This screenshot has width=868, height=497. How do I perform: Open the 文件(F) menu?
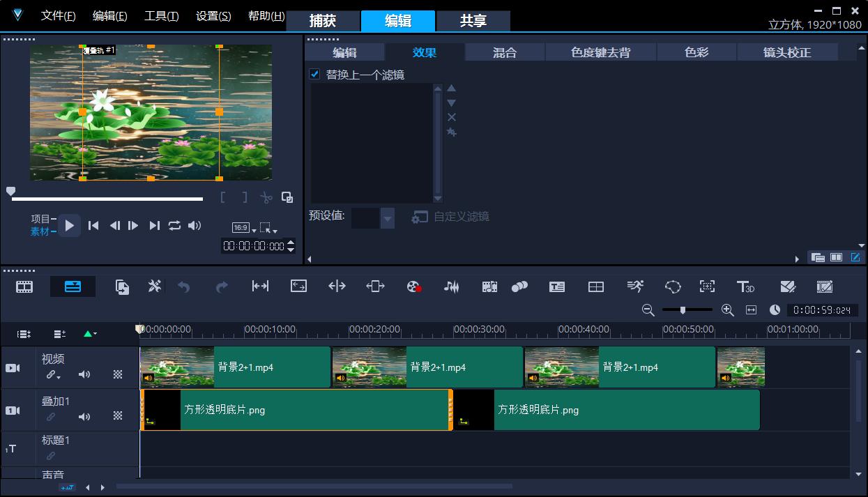58,16
